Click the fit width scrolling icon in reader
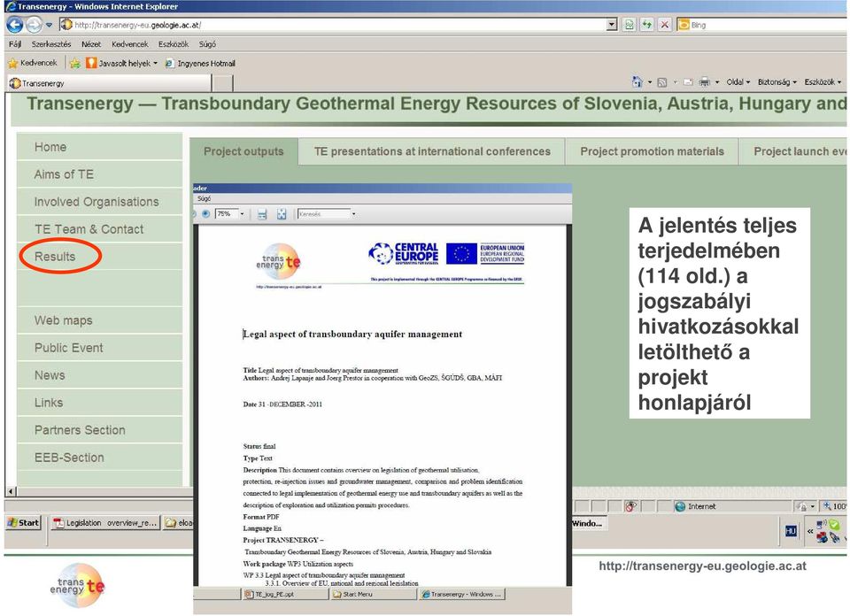Screen dimensions: 850x616 pyautogui.click(x=262, y=214)
